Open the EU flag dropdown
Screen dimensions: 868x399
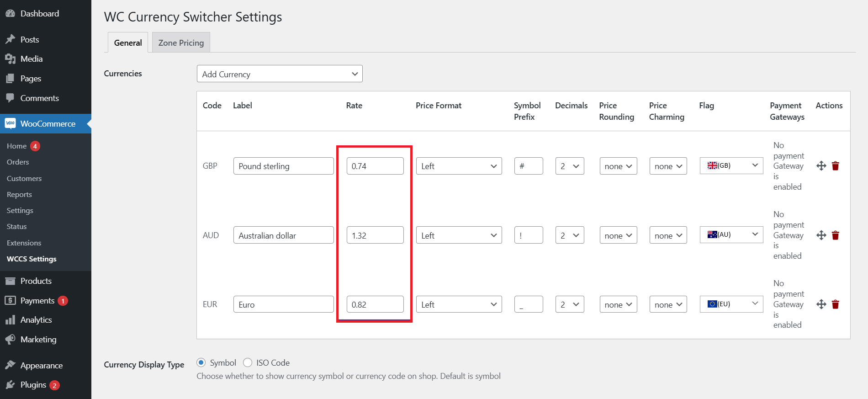point(731,304)
